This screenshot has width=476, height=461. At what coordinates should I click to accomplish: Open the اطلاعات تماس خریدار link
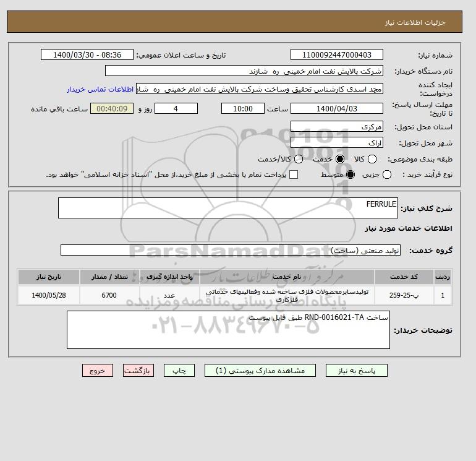pyautogui.click(x=100, y=89)
